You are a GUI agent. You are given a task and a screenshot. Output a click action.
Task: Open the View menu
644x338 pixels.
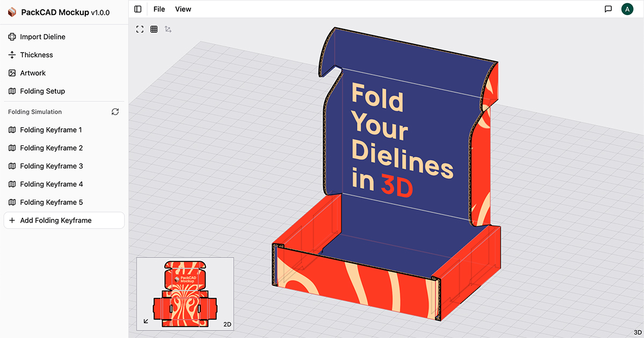[x=183, y=9]
